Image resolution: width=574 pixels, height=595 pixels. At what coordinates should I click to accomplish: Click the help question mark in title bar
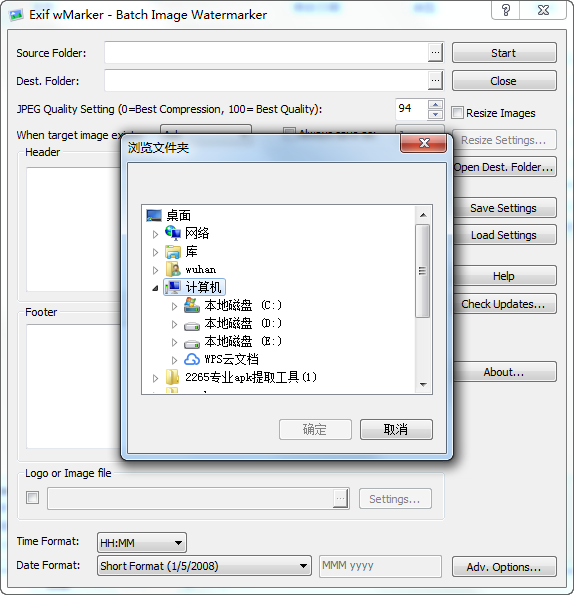click(505, 10)
